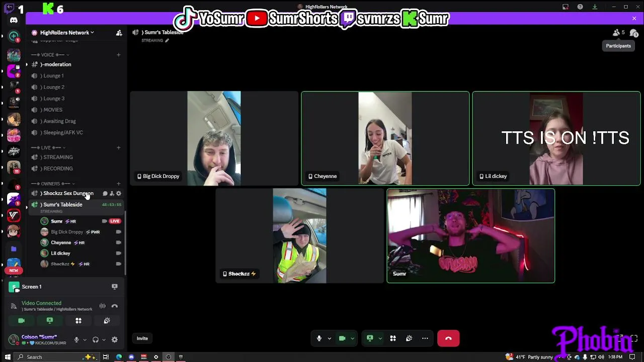The width and height of the screenshot is (644, 362).
Task: Open chat icon beside Shockzz channel
Action: pos(105,194)
